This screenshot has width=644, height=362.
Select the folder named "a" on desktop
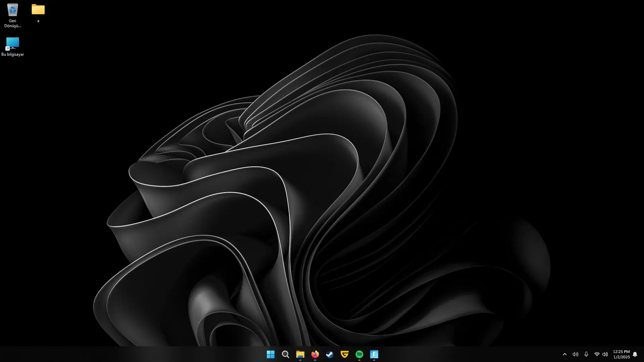tap(38, 13)
